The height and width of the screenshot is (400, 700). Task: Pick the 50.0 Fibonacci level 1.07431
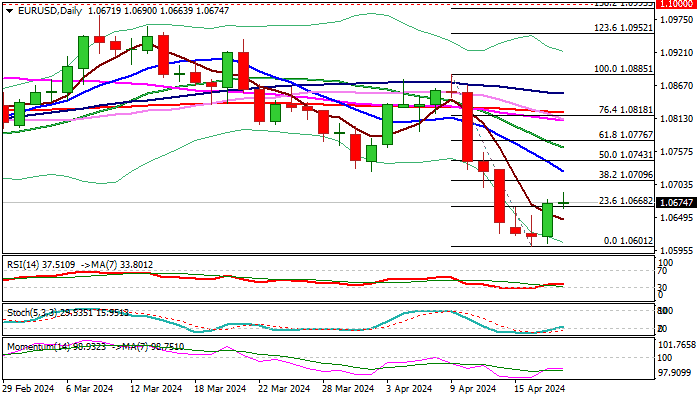point(625,154)
